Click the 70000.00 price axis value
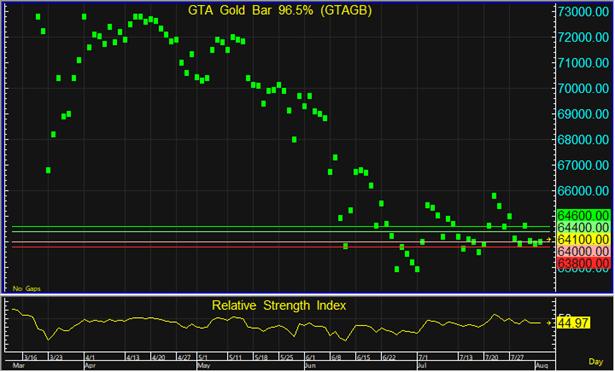Screen dimensions: 615x372 click(583, 88)
